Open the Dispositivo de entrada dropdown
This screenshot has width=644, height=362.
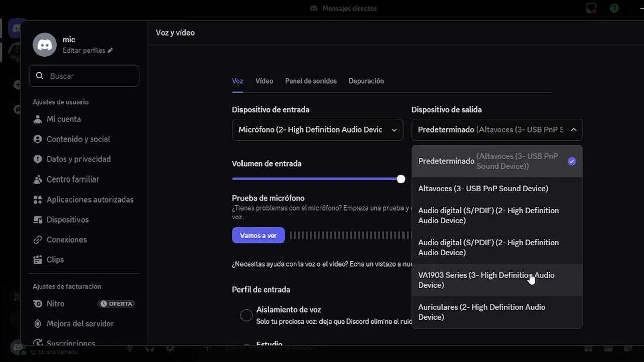pos(317,130)
